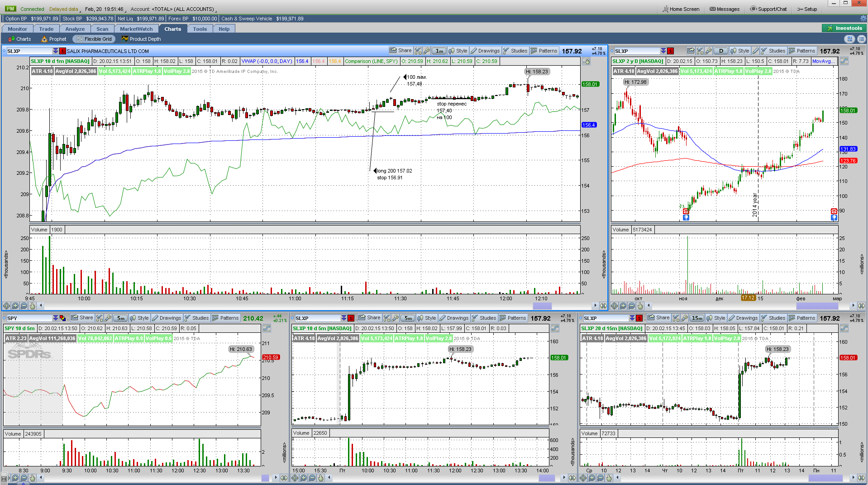Zoom out on the SLXP 1m chart

tap(24, 306)
